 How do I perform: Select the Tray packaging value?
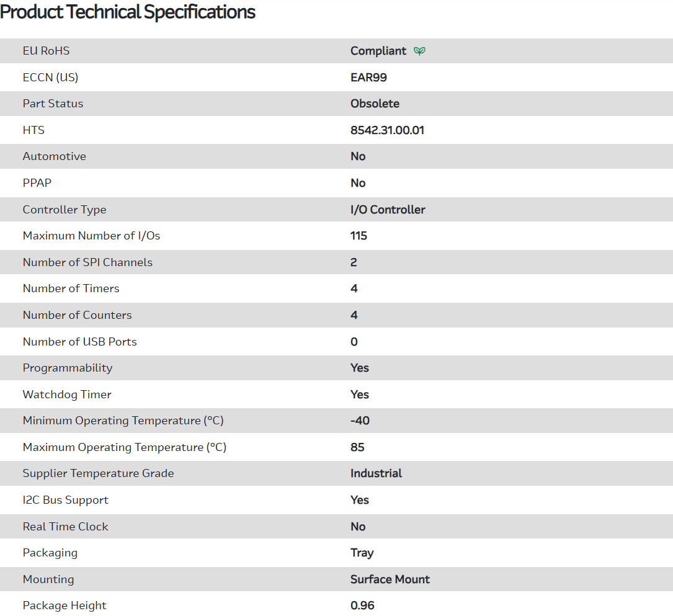(x=362, y=553)
